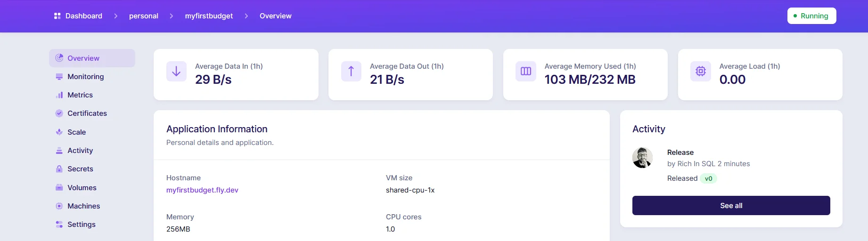Click the Secrets lock icon
The image size is (868, 241).
coord(59,169)
